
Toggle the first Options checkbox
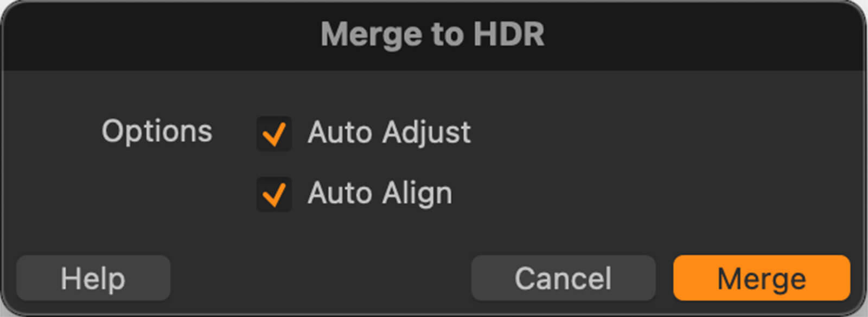coord(274,133)
